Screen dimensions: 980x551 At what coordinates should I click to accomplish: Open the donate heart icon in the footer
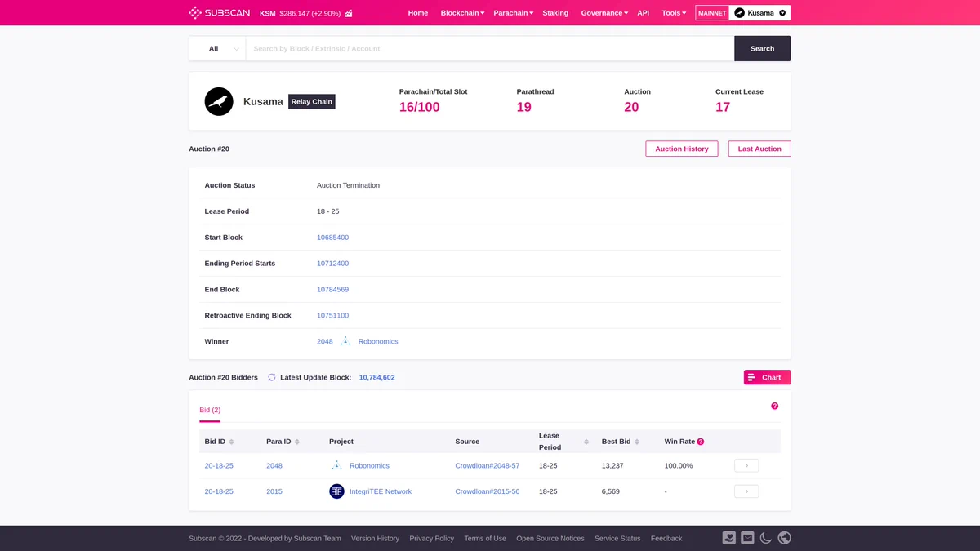click(729, 538)
